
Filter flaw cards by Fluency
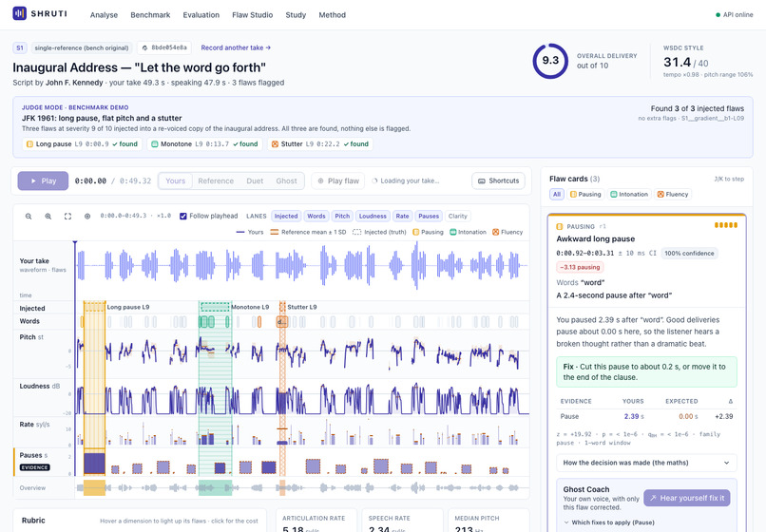673,195
